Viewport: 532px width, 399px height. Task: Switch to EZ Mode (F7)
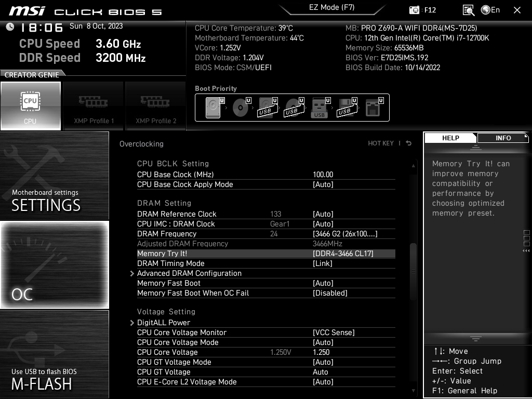(x=332, y=8)
